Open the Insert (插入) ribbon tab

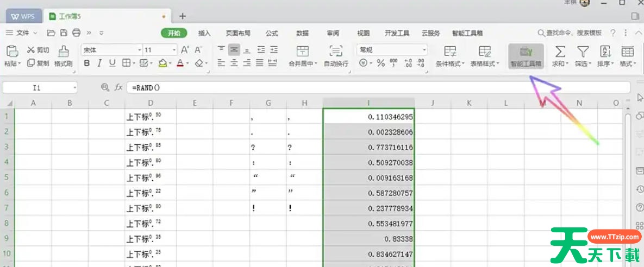click(204, 33)
